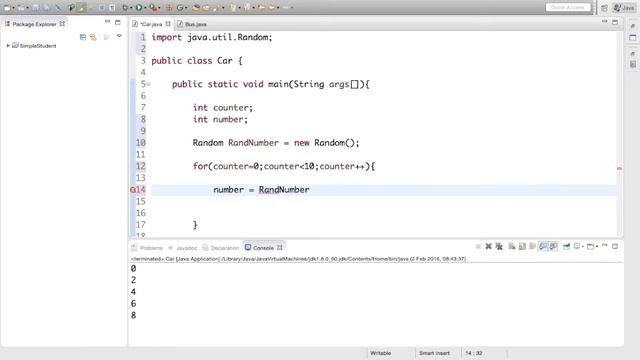This screenshot has height=360, width=640.
Task: Open the Open Console dropdown
Action: (x=597, y=247)
